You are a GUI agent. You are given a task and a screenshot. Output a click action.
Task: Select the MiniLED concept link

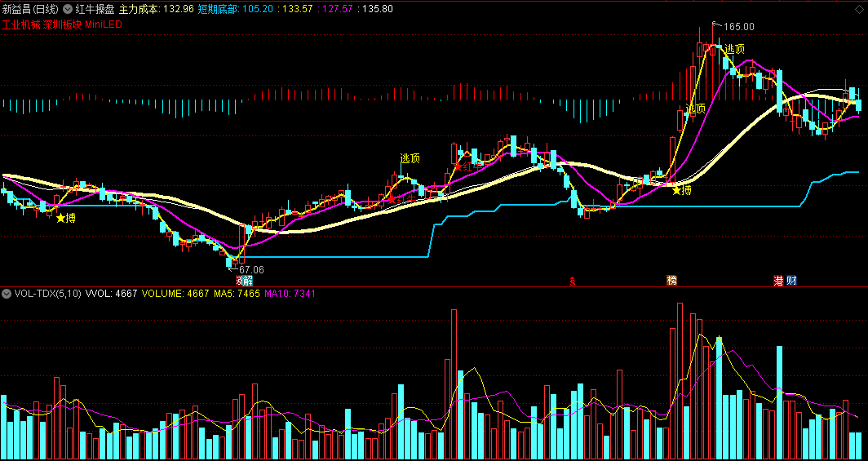click(x=104, y=25)
